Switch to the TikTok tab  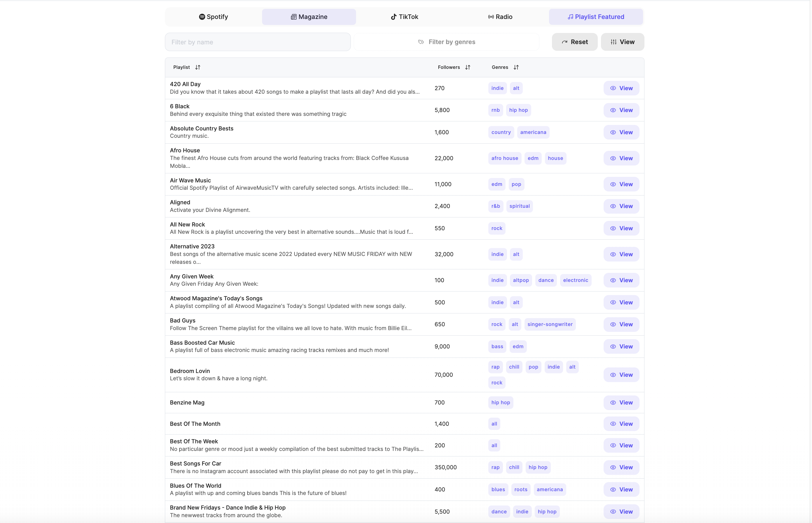404,17
